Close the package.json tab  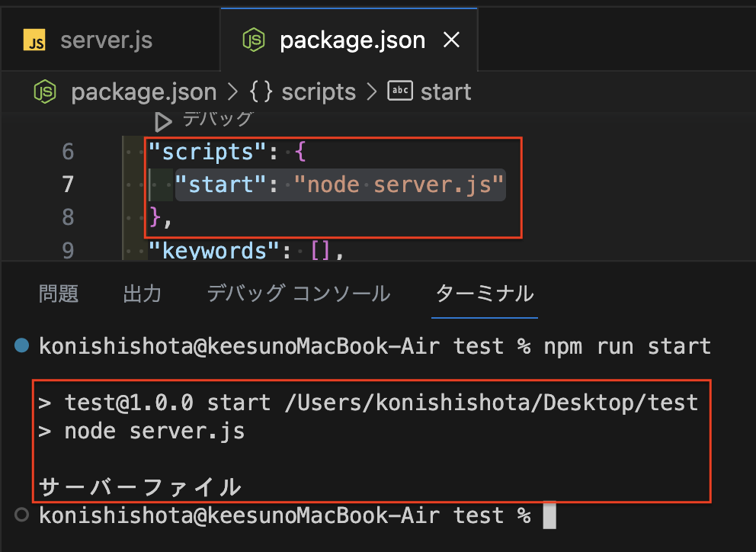[451, 40]
